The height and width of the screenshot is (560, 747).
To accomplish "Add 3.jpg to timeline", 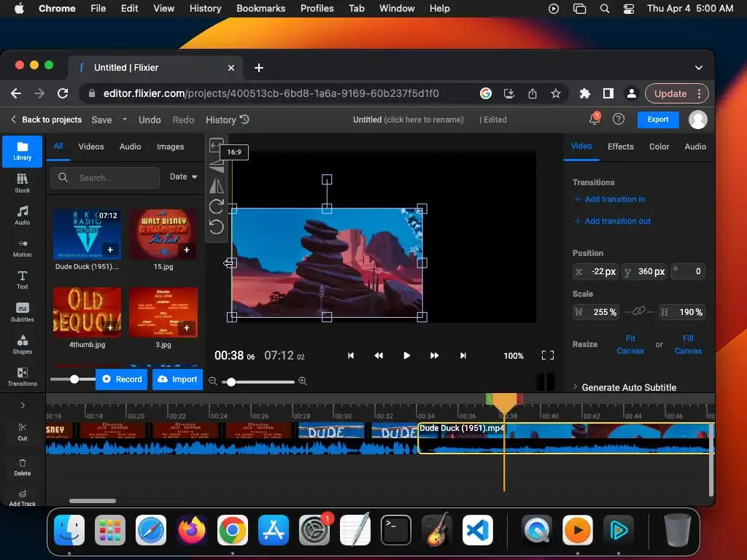I will point(187,327).
